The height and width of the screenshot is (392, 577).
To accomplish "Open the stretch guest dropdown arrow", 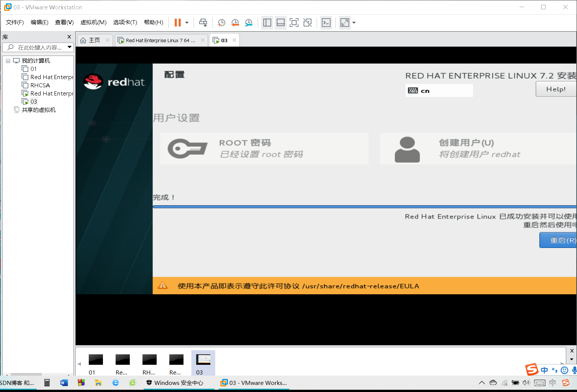I will [354, 23].
